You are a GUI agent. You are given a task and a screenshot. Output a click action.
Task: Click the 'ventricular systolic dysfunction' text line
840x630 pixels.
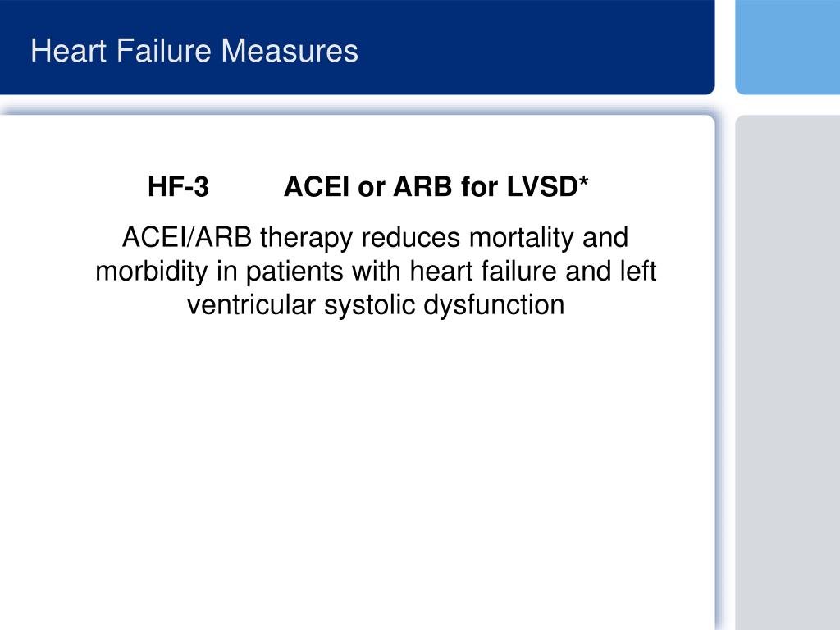point(376,305)
